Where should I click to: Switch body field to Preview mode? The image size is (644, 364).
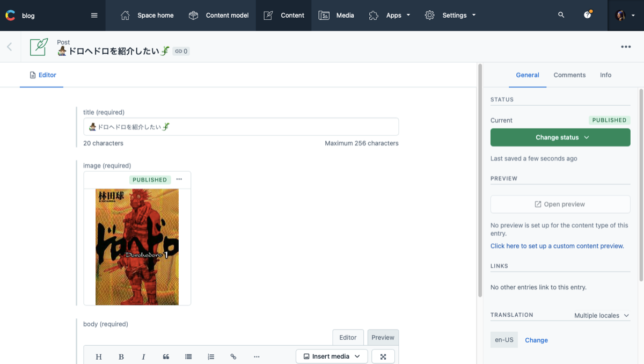(x=383, y=338)
